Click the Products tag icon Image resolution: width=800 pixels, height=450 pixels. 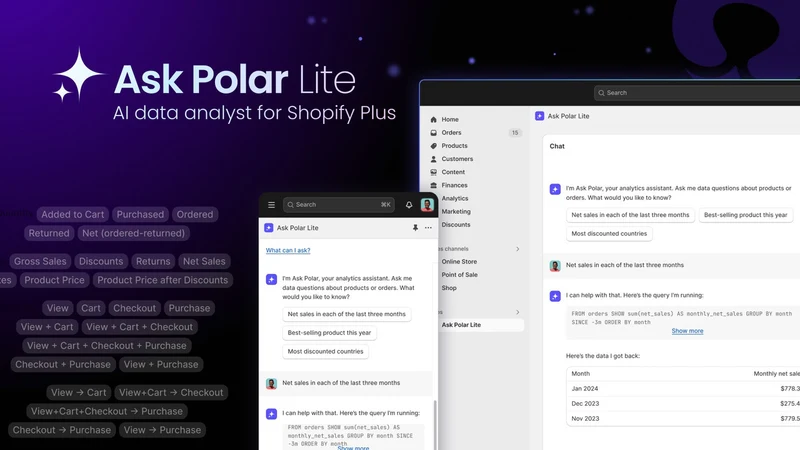tap(434, 146)
